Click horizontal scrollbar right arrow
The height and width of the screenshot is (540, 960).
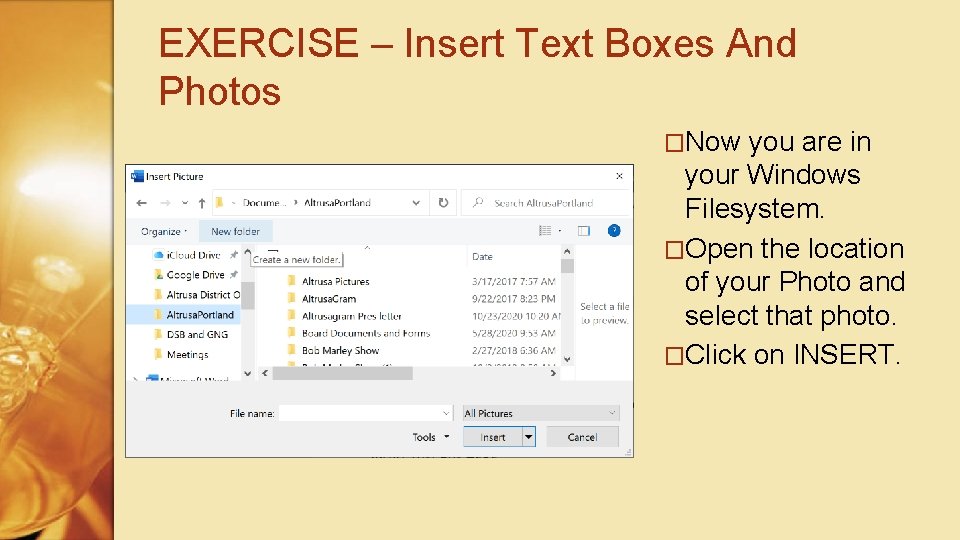pyautogui.click(x=553, y=373)
